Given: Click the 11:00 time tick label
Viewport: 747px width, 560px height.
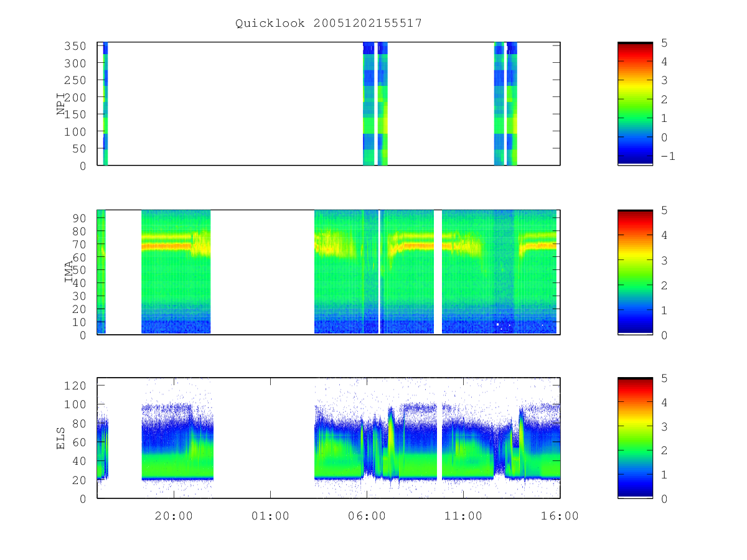Looking at the screenshot, I should click(463, 515).
